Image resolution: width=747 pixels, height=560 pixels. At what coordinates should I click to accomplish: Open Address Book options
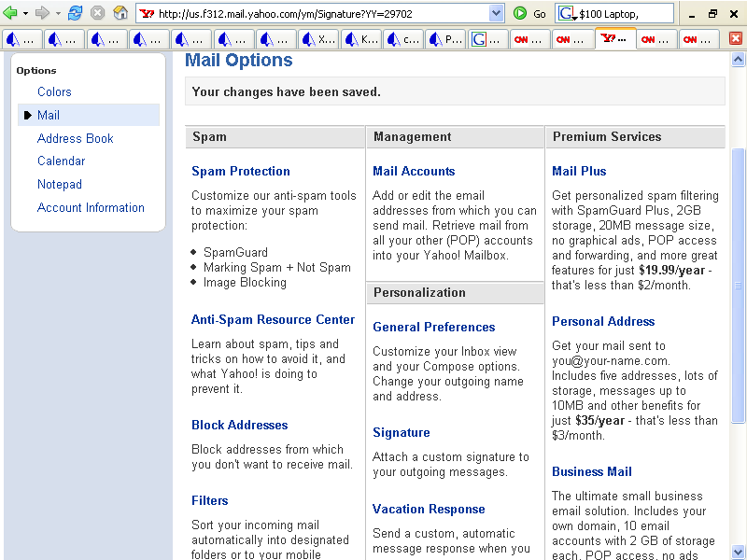tap(76, 138)
